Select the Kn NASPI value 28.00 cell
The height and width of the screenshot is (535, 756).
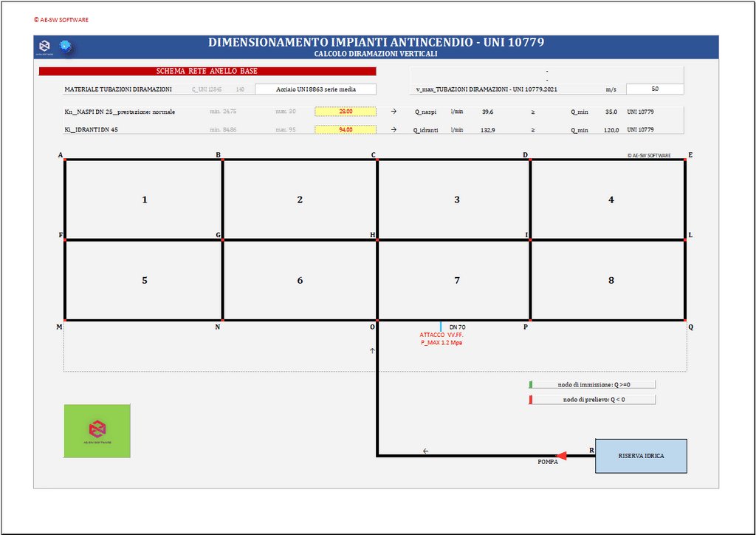[346, 112]
